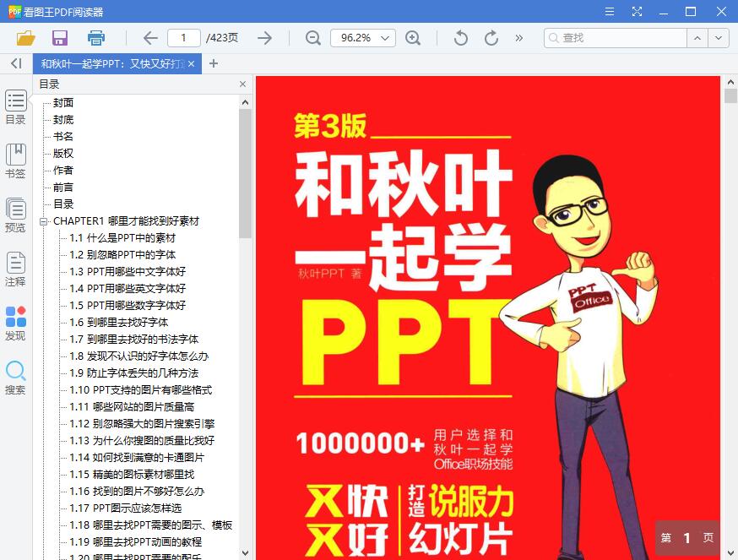Find next search result arrow
Image resolution: width=738 pixels, height=560 pixels.
[719, 38]
